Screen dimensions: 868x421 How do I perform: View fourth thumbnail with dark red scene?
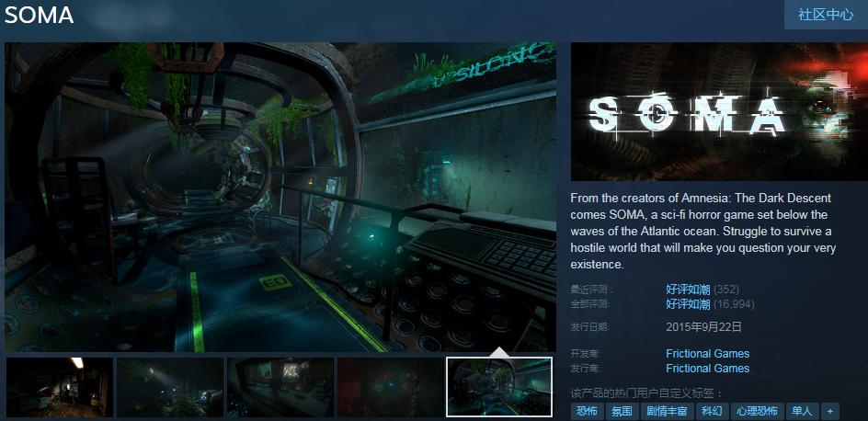391,387
